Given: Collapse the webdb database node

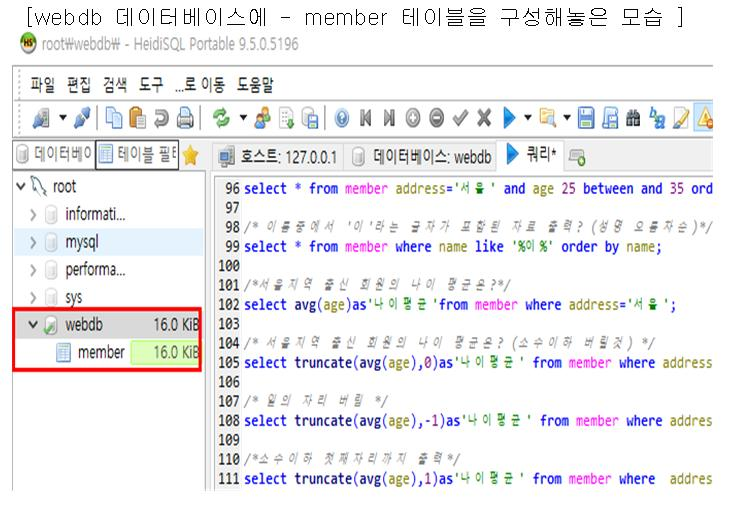Looking at the screenshot, I should pyautogui.click(x=33, y=324).
